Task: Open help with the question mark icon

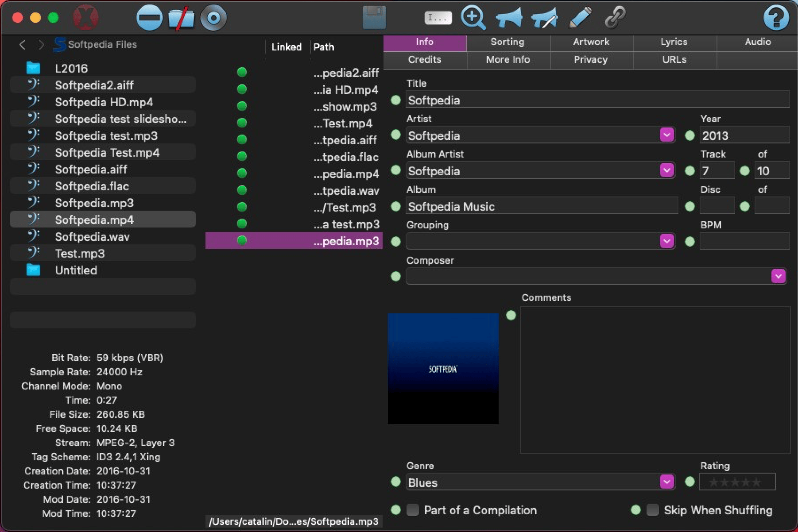Action: 775,18
